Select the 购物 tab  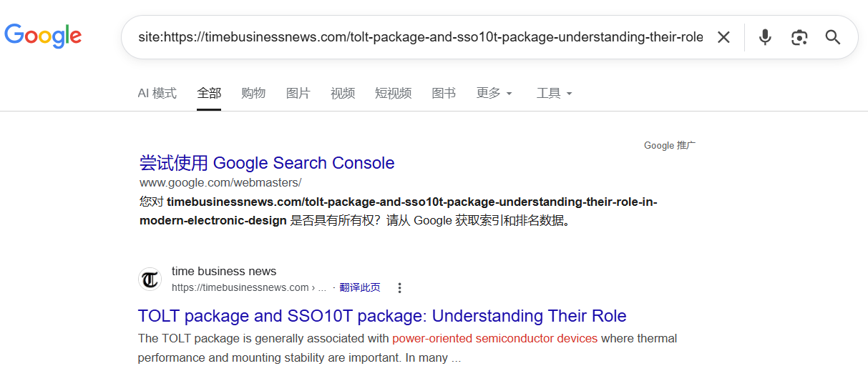[x=253, y=94]
